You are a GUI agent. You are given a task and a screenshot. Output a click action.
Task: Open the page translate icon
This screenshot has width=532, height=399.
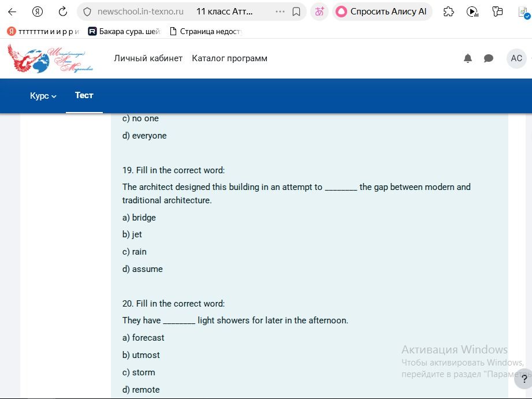[319, 12]
